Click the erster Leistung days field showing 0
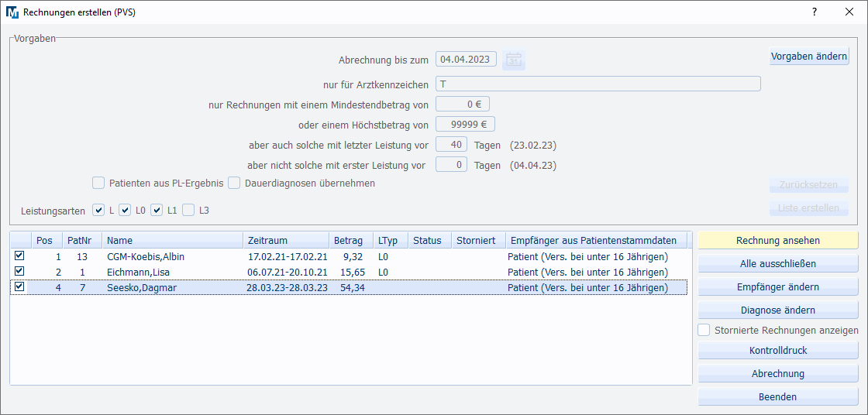Screen dimensions: 868x415 (x=452, y=165)
